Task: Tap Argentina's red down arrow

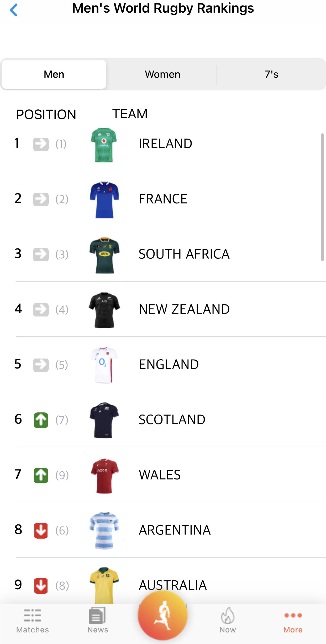Action: click(x=41, y=530)
